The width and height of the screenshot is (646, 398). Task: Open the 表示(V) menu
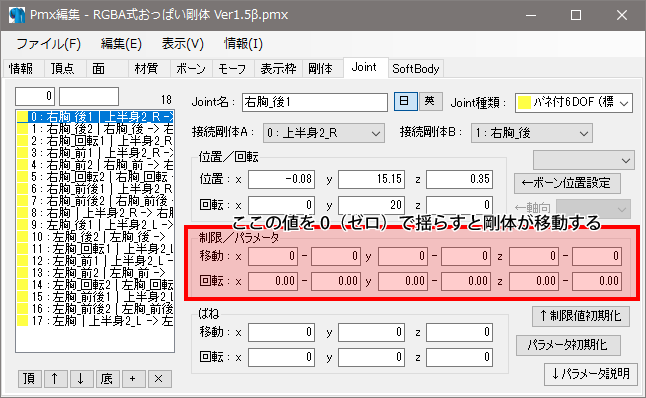tap(183, 44)
